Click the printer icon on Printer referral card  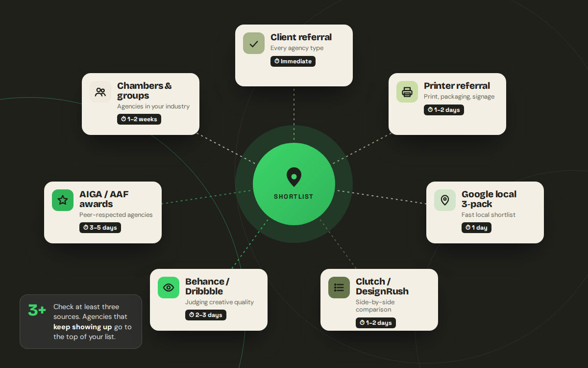[x=407, y=92]
